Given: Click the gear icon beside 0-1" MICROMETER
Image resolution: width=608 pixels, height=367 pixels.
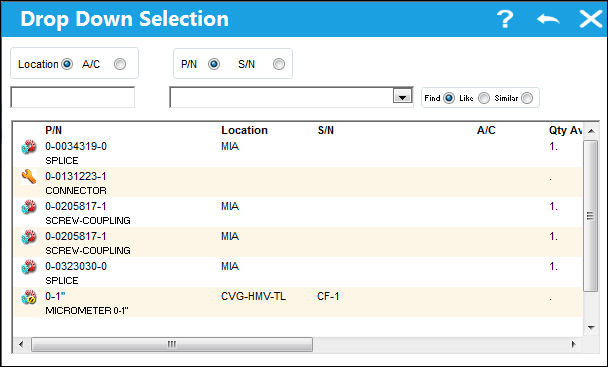Looking at the screenshot, I should (29, 297).
